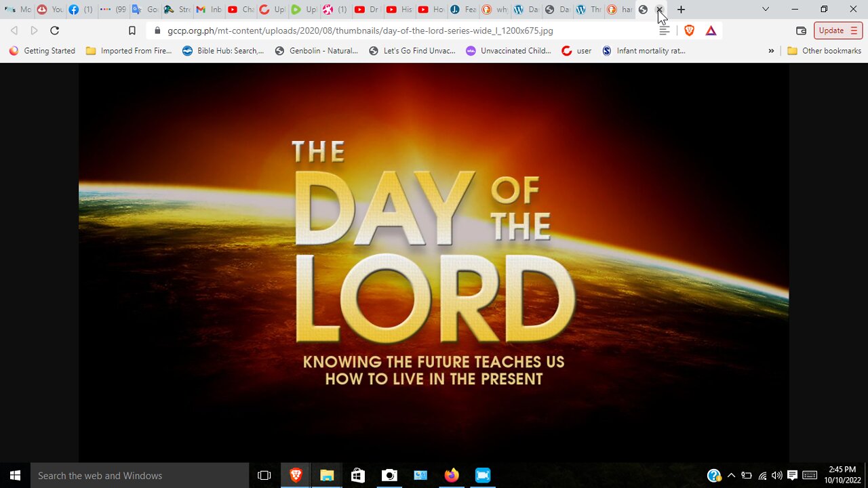Open the touch keyboard tray icon
This screenshot has height=488, width=868.
click(810, 475)
